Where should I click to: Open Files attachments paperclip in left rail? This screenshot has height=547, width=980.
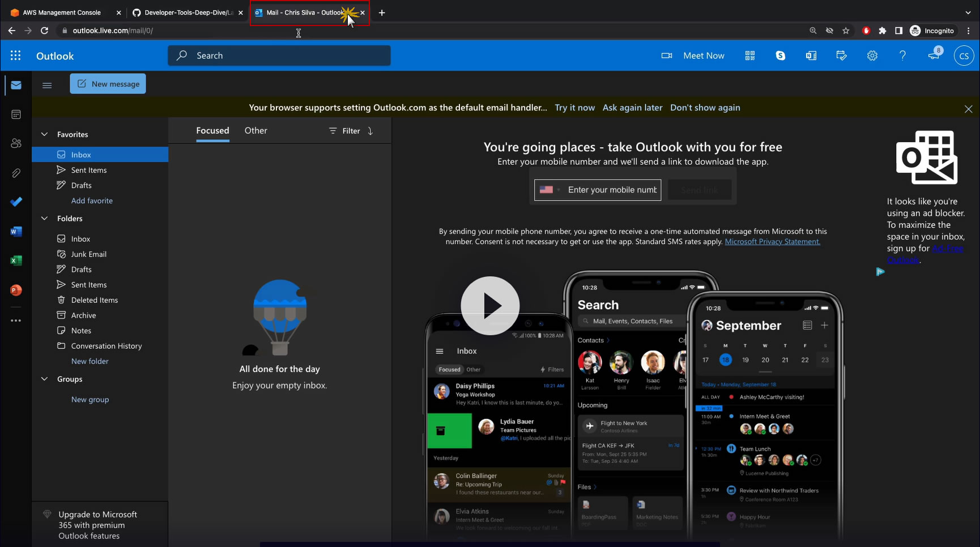click(x=16, y=173)
